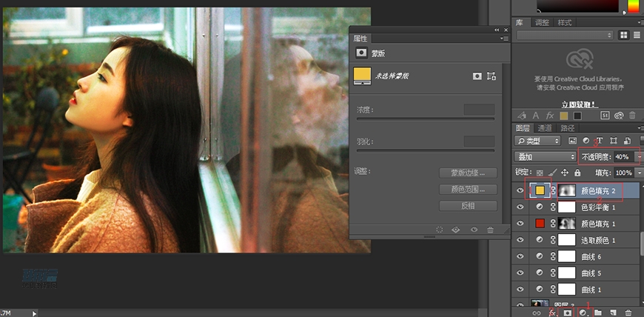Hide the 颜色填充 2 layer
The height and width of the screenshot is (317, 644).
click(520, 190)
